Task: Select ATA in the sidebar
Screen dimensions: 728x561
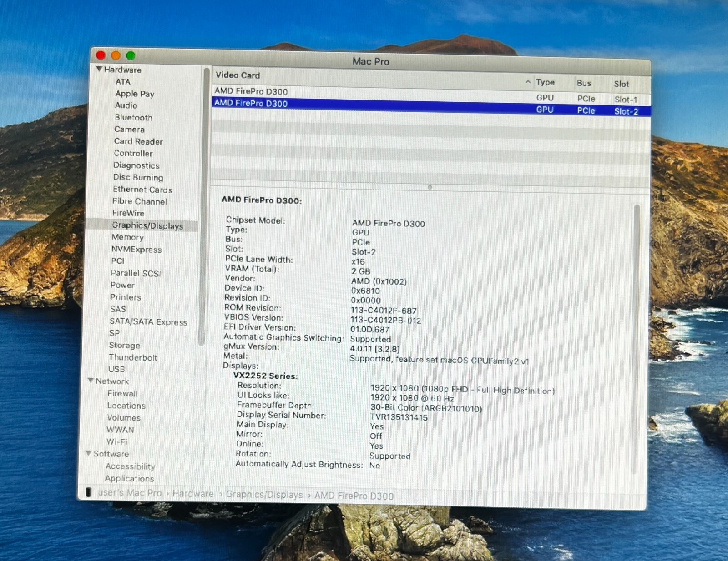Action: point(123,81)
